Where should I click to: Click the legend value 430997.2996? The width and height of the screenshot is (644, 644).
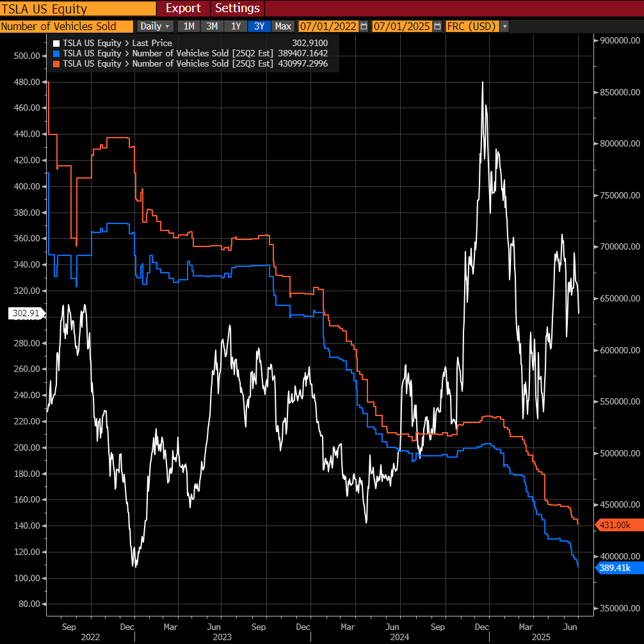[x=303, y=63]
